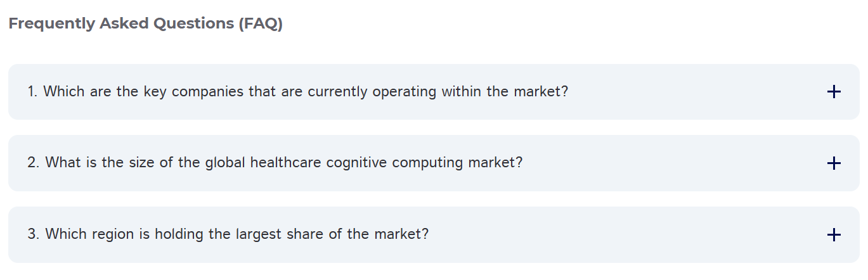Select the 'Frequently Asked Questions (FAQ)' heading
Screen dimensions: 868x280
point(145,23)
